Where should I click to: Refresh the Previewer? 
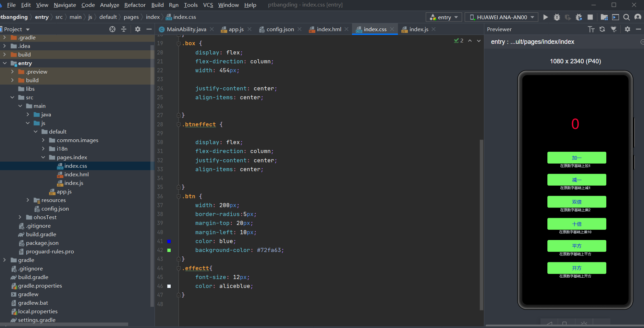602,29
